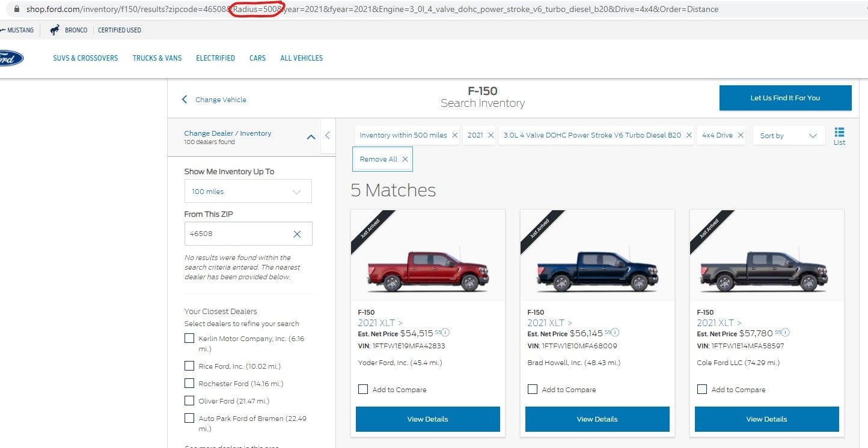The image size is (868, 448).
Task: View Details for Brad Howell blue F-150
Action: coord(597,419)
